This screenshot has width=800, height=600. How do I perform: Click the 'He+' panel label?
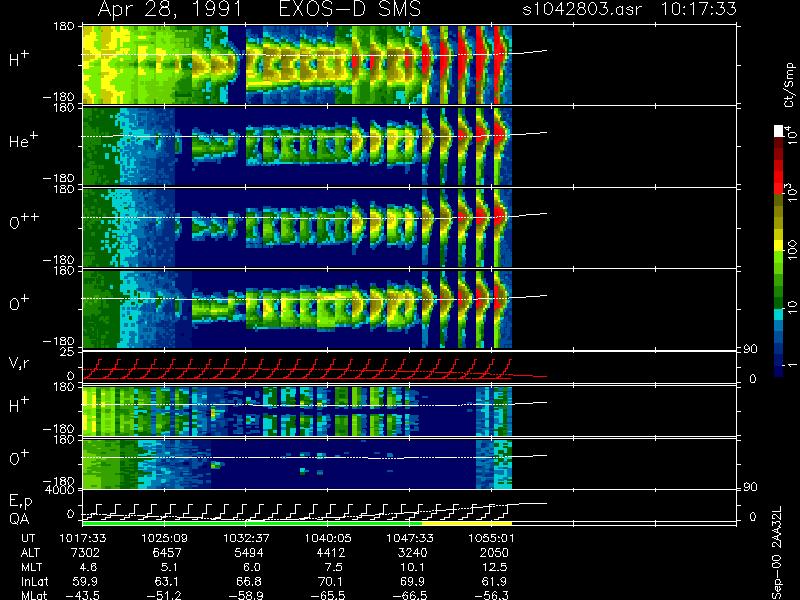(x=23, y=140)
